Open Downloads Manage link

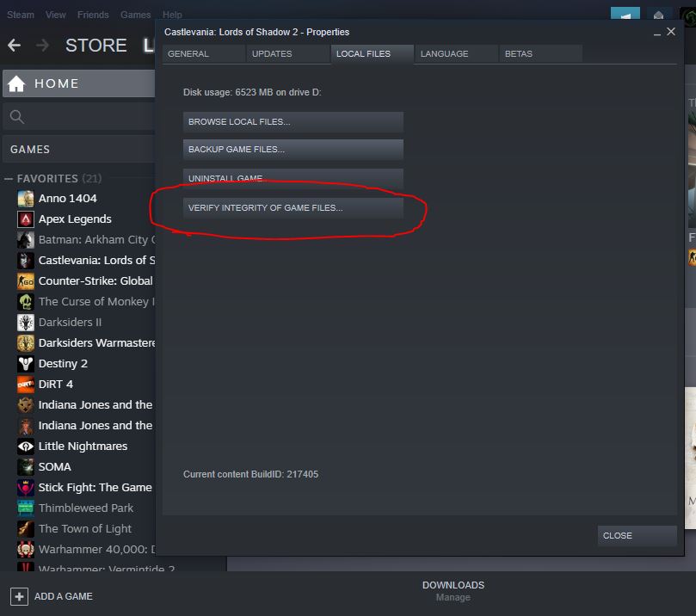point(453,597)
